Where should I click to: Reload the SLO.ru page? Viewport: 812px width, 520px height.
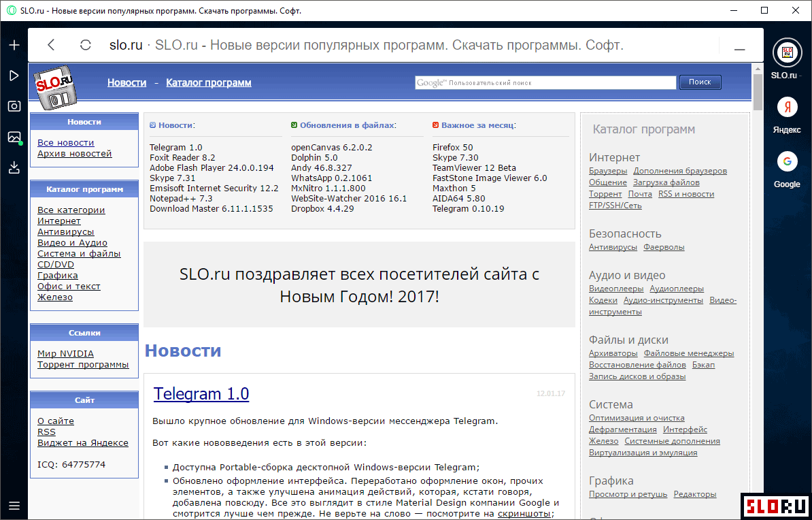pos(86,45)
